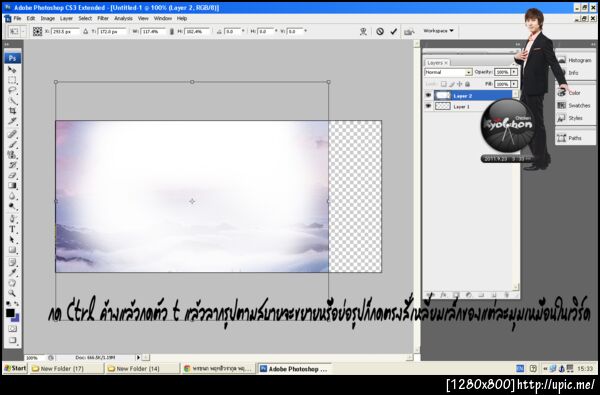Open the Workspace dropdown
Screen dimensions: 600x395
438,31
